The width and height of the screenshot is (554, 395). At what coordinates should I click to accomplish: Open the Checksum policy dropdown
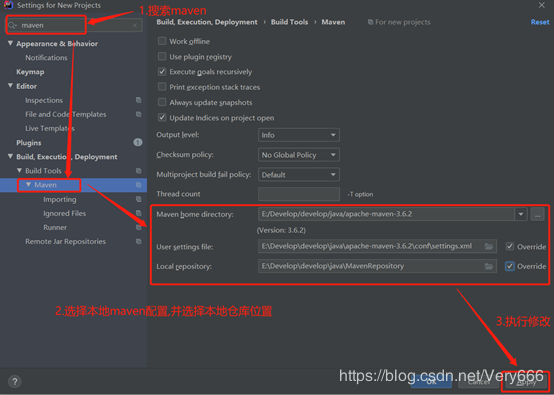click(x=299, y=155)
